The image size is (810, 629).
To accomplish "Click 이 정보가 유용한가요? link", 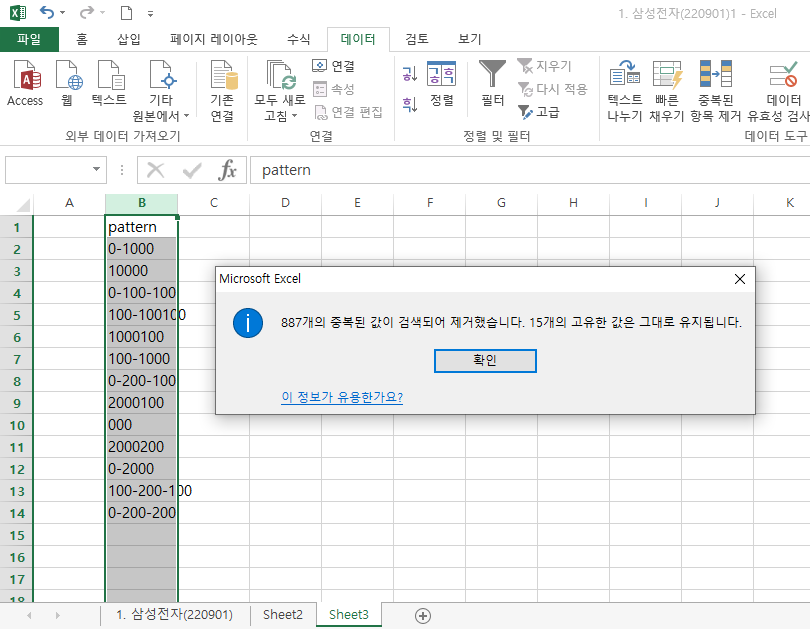I will point(342,397).
